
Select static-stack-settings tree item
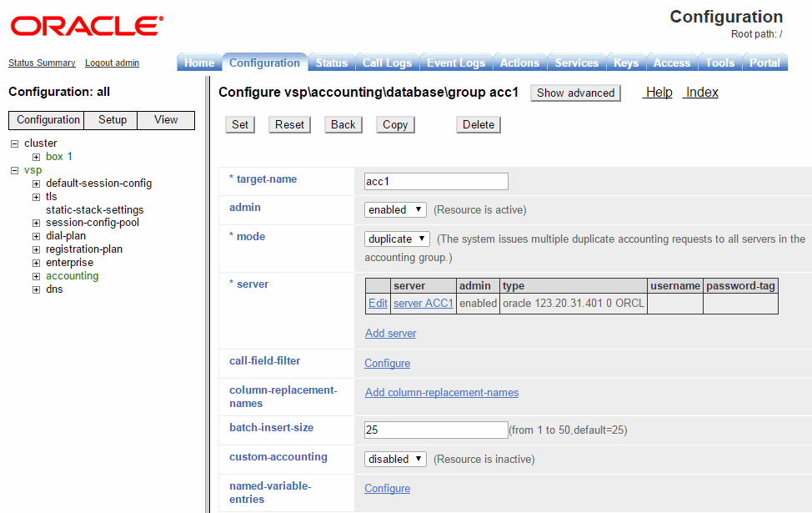coord(95,210)
